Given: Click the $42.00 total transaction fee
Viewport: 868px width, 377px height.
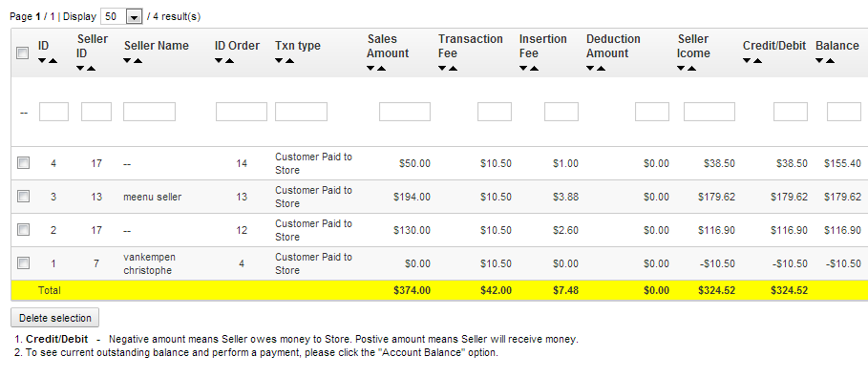Looking at the screenshot, I should [495, 290].
